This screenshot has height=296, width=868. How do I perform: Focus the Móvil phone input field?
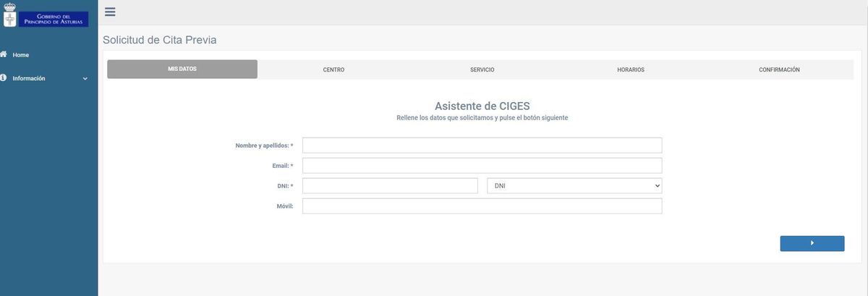[x=482, y=206]
